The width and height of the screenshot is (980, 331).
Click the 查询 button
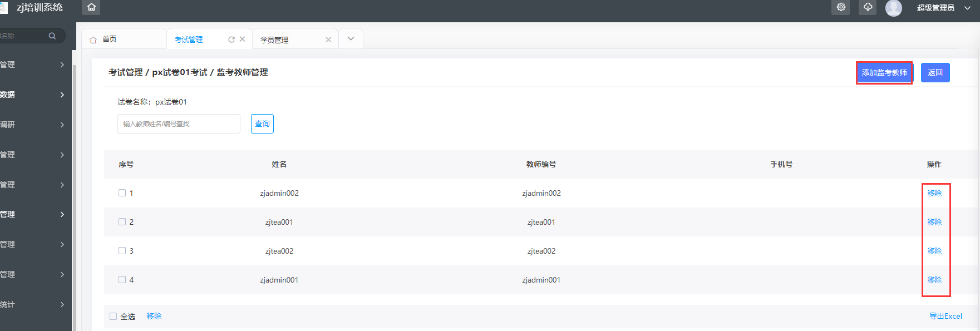(x=262, y=123)
